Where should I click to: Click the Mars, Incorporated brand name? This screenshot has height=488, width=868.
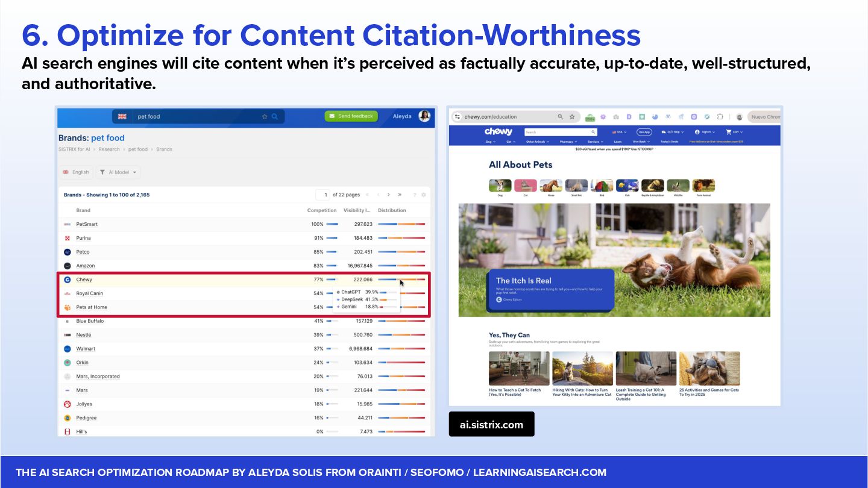pyautogui.click(x=98, y=377)
